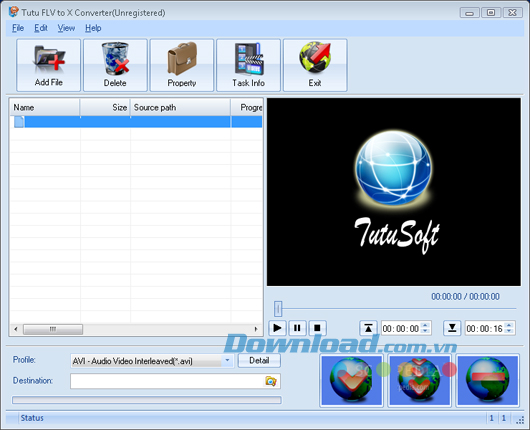The height and width of the screenshot is (430, 530).
Task: Click the 00:00:00 / 00:00:00 time readout
Action: pos(465,296)
